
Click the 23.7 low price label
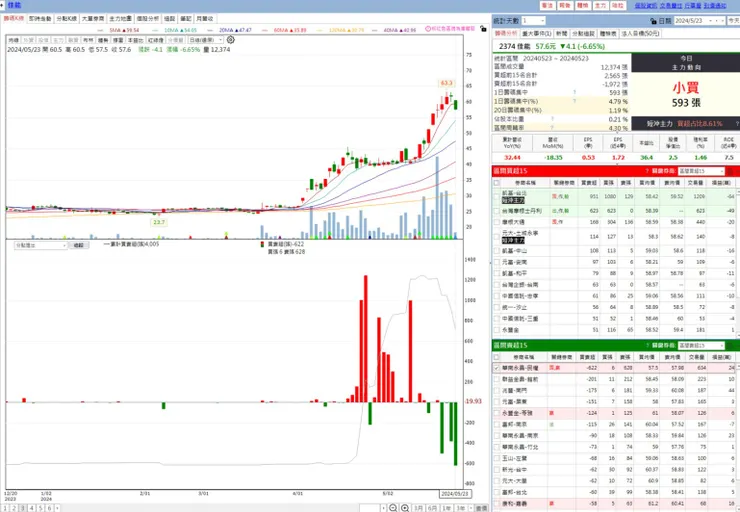click(x=159, y=222)
